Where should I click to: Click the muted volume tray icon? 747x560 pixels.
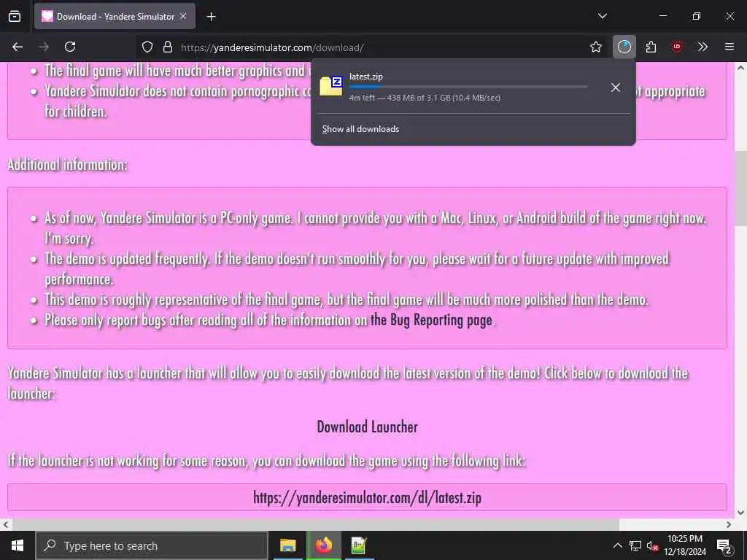tap(652, 546)
